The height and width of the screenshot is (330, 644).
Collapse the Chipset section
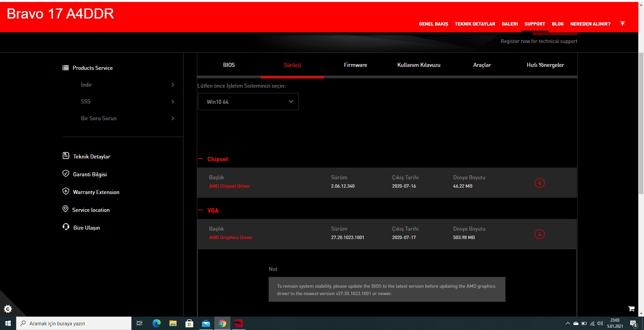point(200,159)
